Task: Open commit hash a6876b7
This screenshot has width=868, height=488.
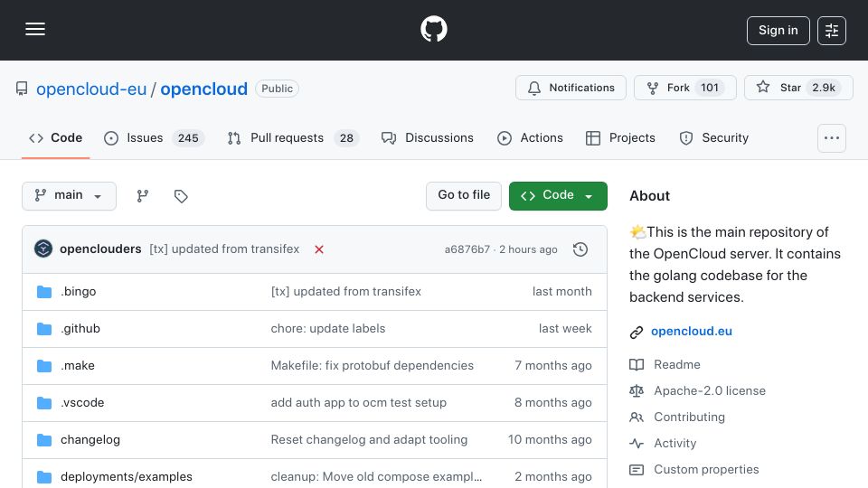Action: coord(467,249)
